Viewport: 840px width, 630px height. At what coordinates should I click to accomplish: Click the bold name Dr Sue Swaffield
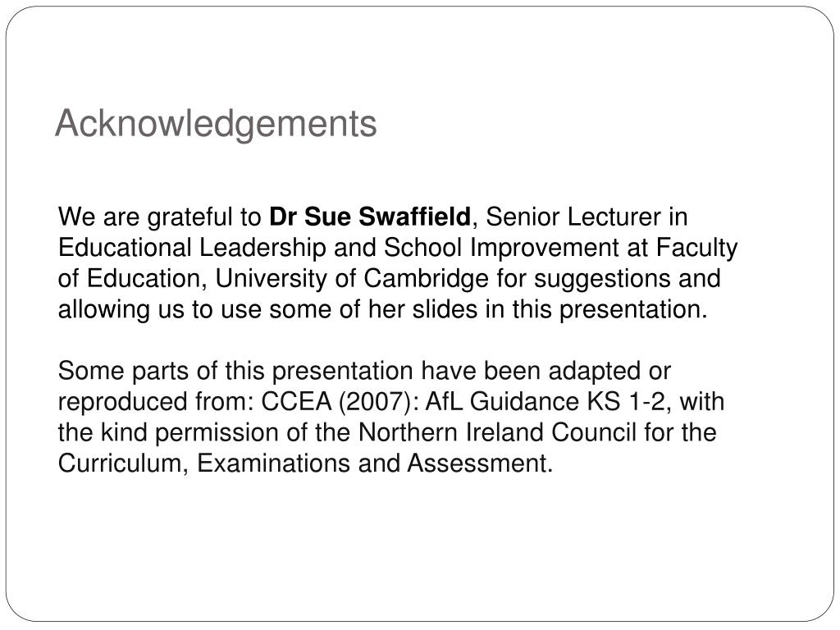coord(370,217)
